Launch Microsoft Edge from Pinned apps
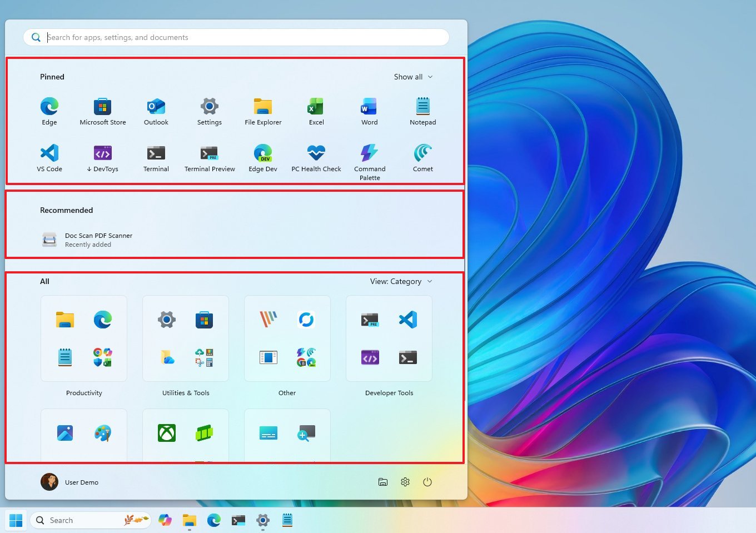Image resolution: width=756 pixels, height=533 pixels. (x=49, y=110)
